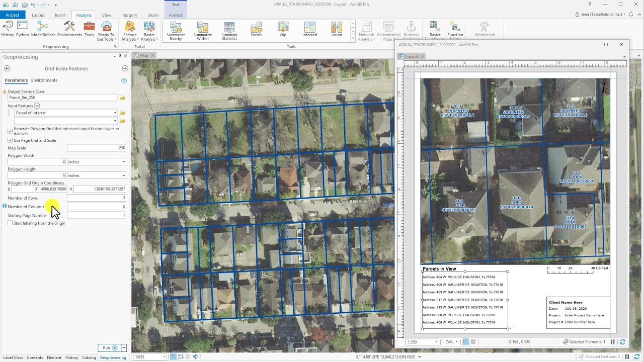644x362 pixels.
Task: Click the Starting Page Number field
Action: click(x=97, y=215)
